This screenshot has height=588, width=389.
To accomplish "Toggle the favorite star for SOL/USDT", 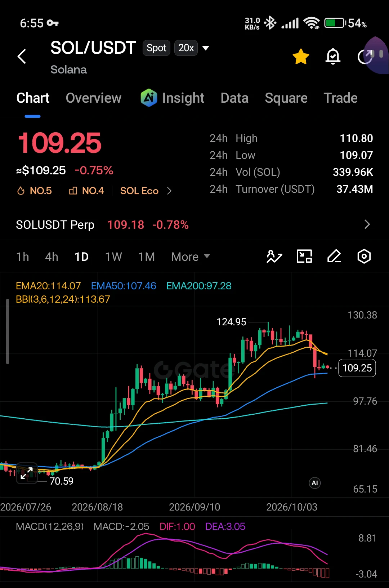I will tap(301, 57).
